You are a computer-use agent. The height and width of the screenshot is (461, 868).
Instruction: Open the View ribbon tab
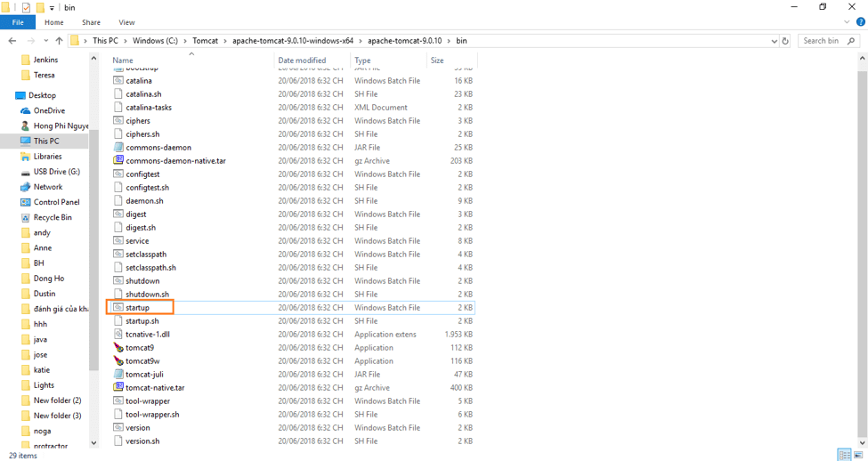[x=126, y=22]
